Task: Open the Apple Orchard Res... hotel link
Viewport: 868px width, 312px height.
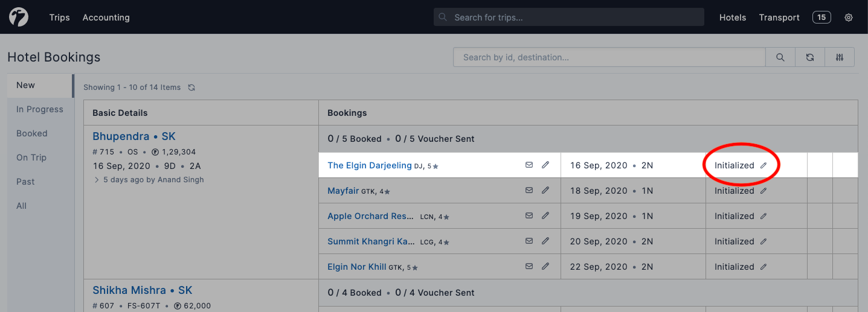Action: tap(371, 216)
